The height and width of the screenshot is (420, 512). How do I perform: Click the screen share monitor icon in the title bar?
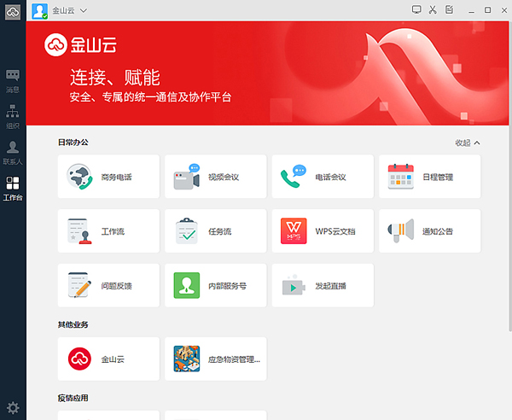click(x=416, y=9)
